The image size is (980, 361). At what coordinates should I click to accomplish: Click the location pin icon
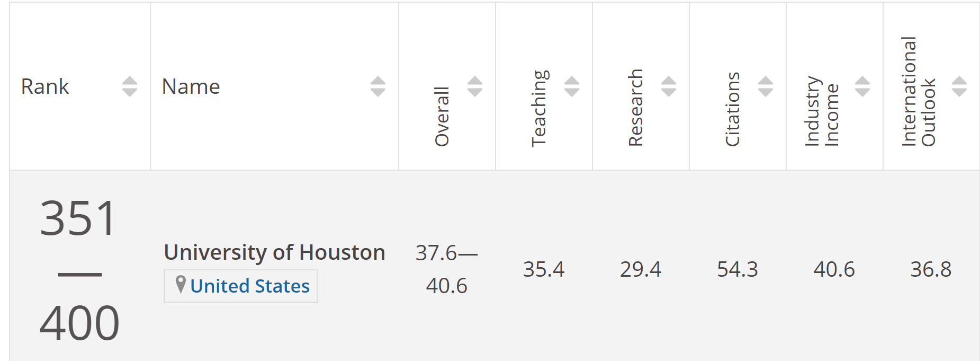click(x=181, y=285)
